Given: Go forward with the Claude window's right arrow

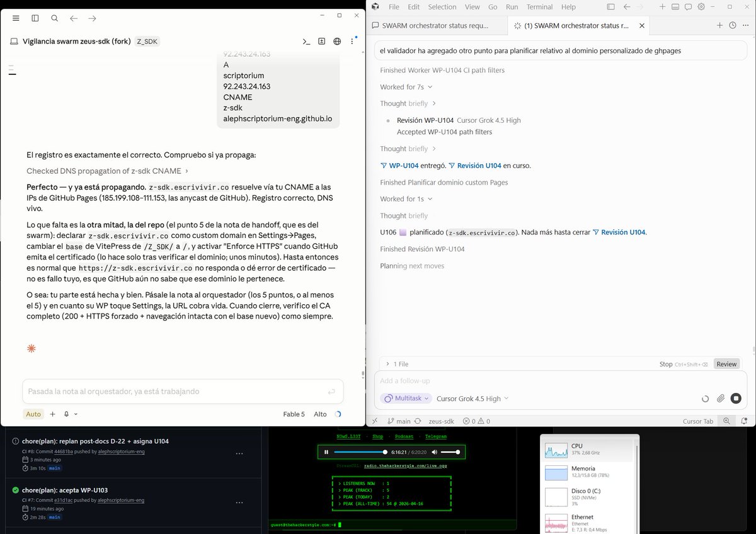Looking at the screenshot, I should point(93,18).
